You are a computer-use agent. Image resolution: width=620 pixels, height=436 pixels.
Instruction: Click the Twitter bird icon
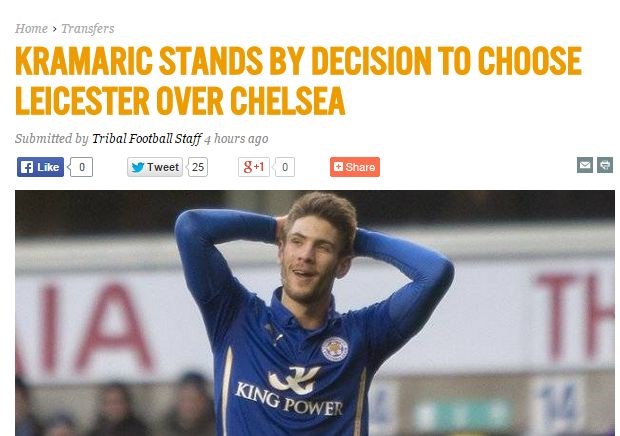[137, 167]
